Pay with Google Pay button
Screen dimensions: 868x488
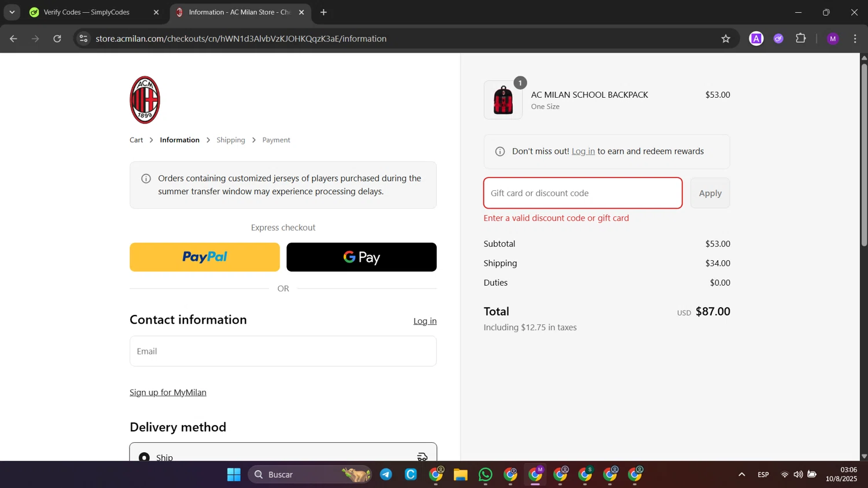362,257
